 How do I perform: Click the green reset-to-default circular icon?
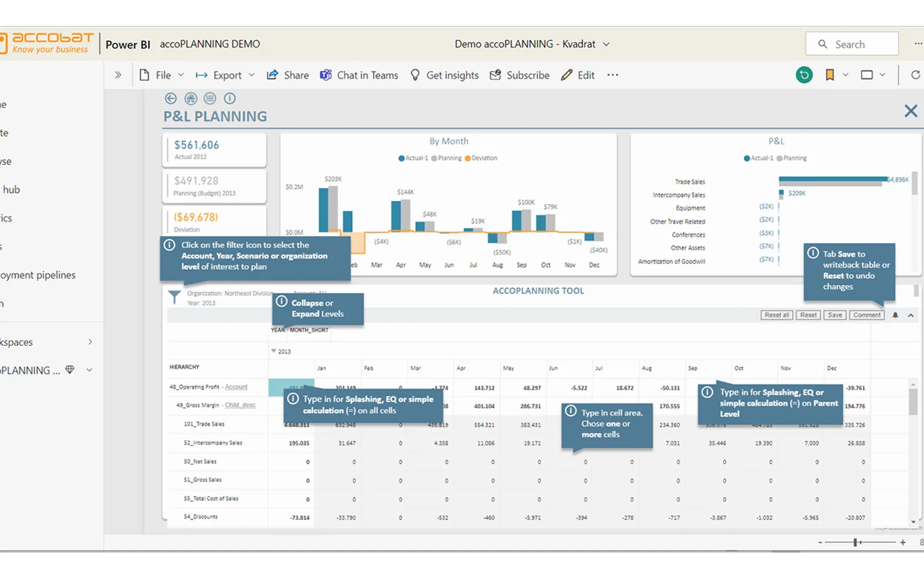pyautogui.click(x=804, y=75)
